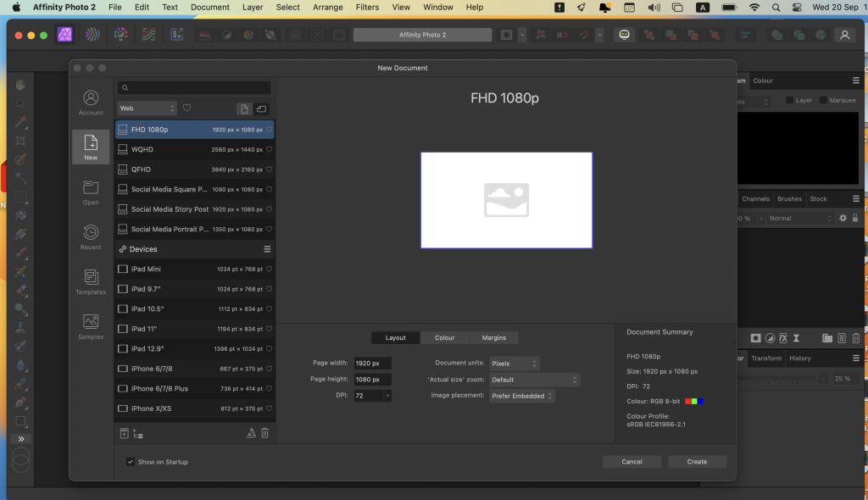Open the 'Actual size' zoom Default dropdown
This screenshot has width=868, height=500.
[x=534, y=380]
